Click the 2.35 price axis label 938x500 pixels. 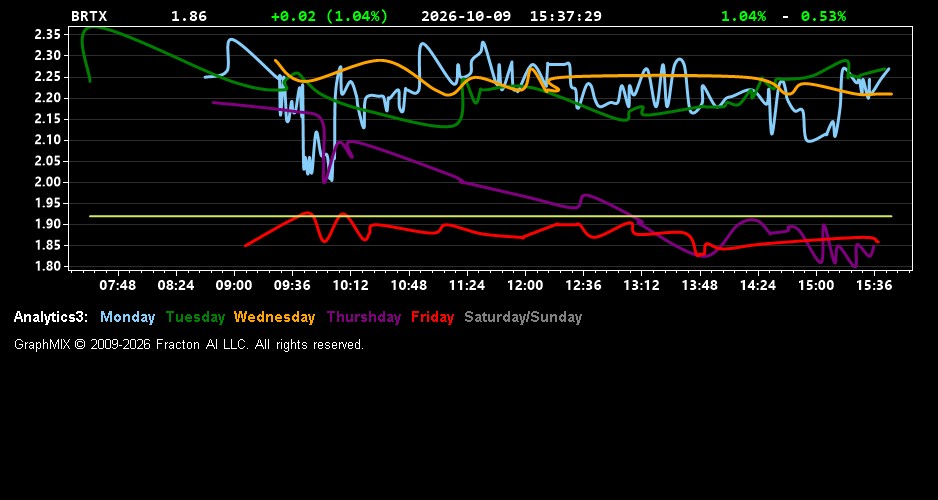tap(48, 35)
